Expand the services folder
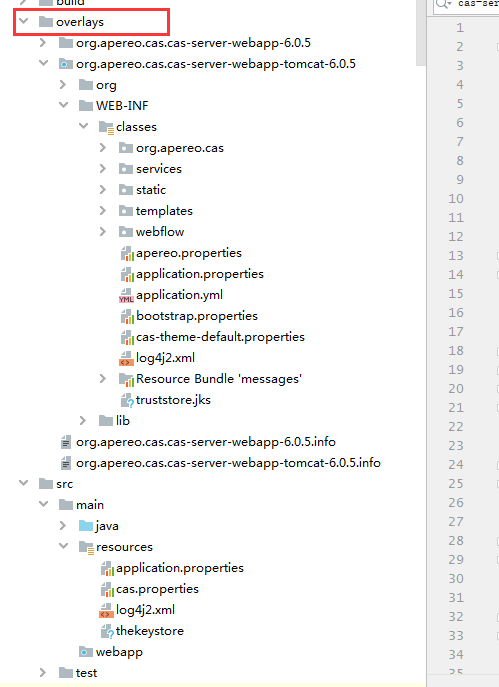Viewport: 499px width, 687px height. (103, 168)
